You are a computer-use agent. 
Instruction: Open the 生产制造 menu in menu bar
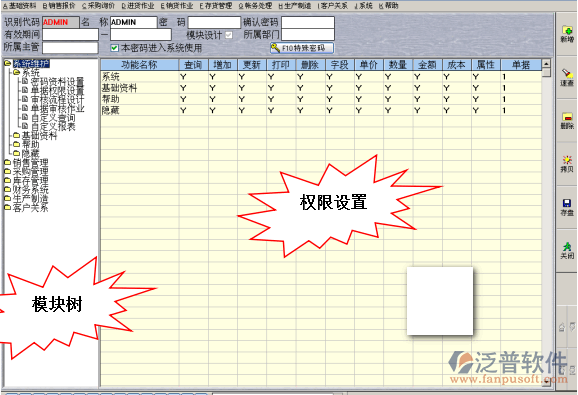(x=295, y=6)
